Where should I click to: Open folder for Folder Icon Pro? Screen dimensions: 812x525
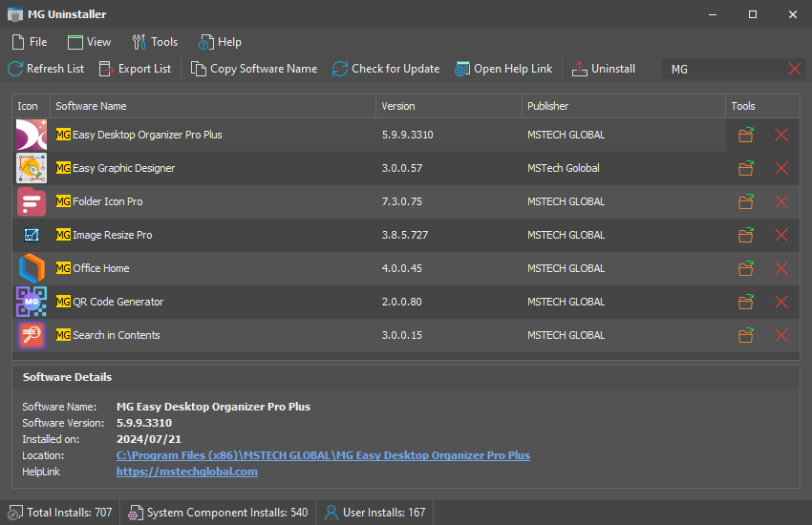746,201
